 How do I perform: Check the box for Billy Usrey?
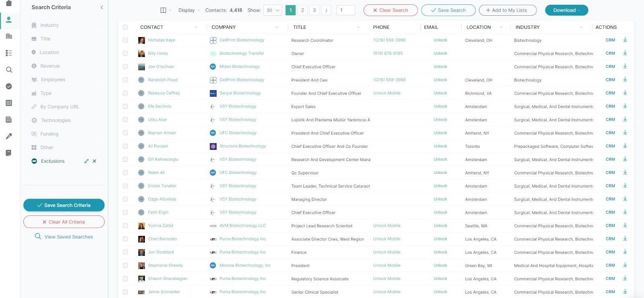tap(125, 54)
